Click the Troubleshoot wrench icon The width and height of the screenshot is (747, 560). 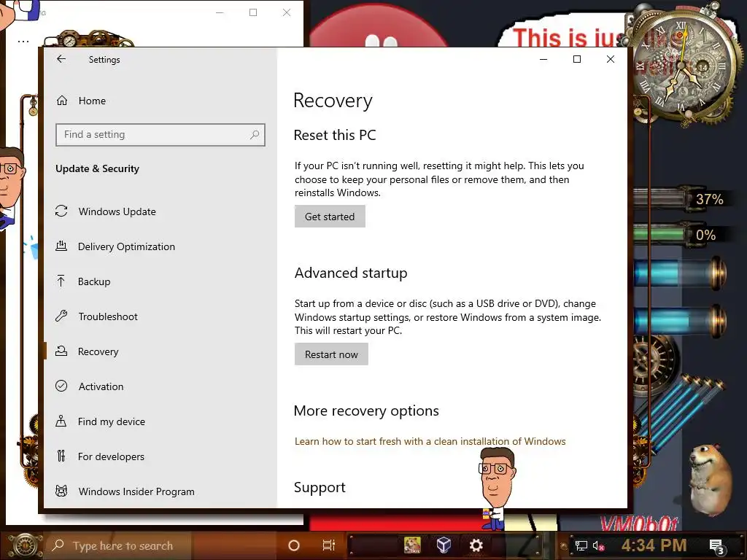click(x=61, y=316)
